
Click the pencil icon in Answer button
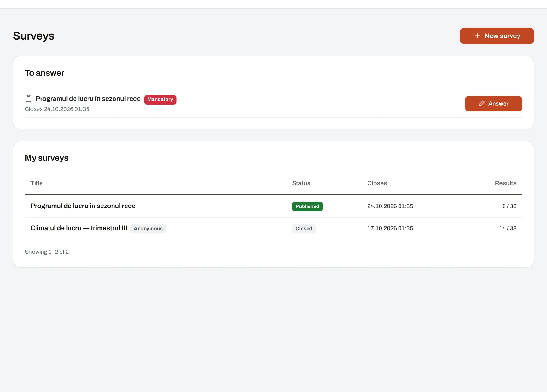pyautogui.click(x=481, y=104)
